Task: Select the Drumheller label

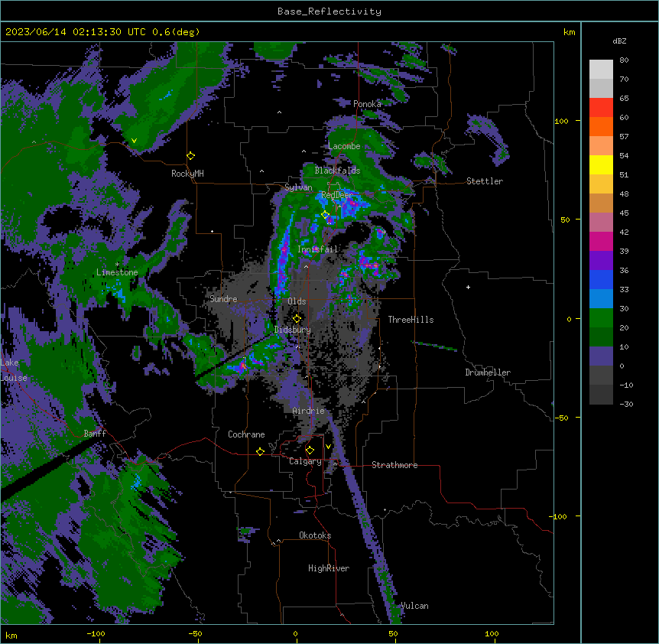Action: [488, 372]
